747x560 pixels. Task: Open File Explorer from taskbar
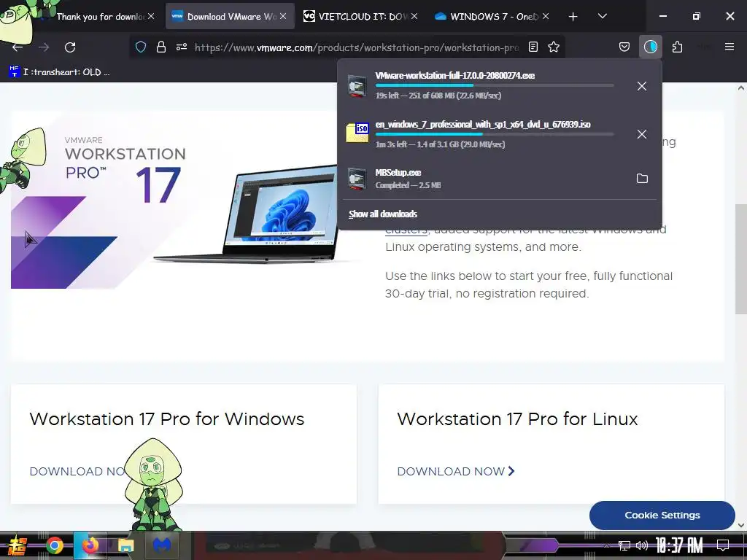point(126,545)
